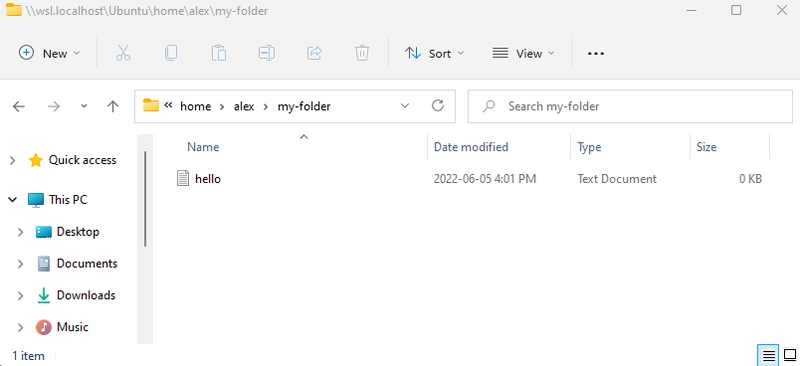Click the title bar folder icon
The image size is (800, 366).
(14, 10)
